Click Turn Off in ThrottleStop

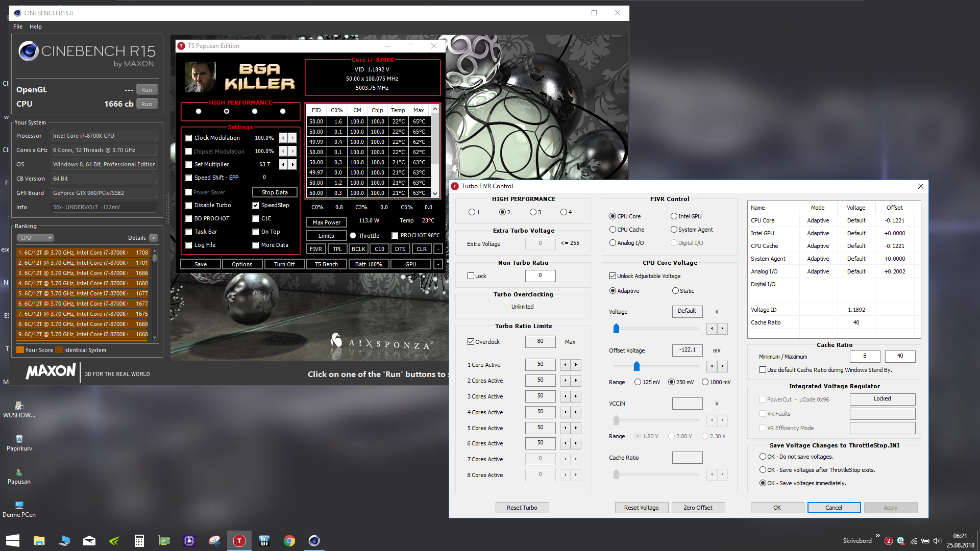284,264
